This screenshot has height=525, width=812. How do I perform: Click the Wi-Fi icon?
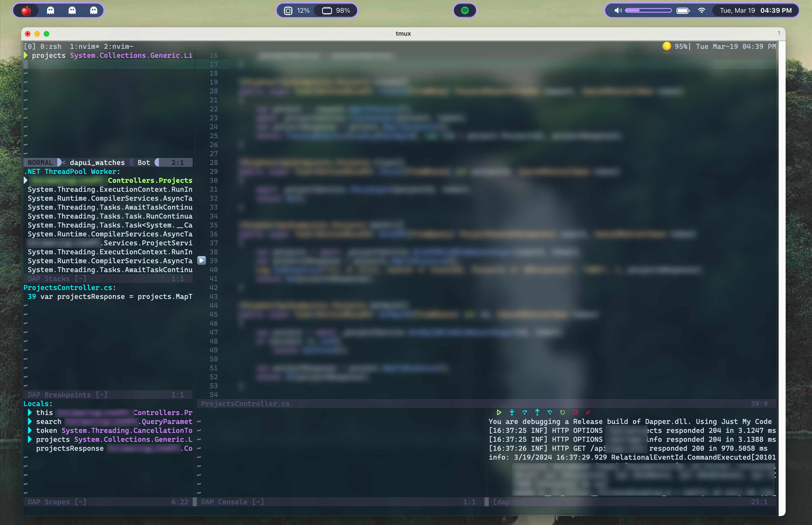point(702,11)
